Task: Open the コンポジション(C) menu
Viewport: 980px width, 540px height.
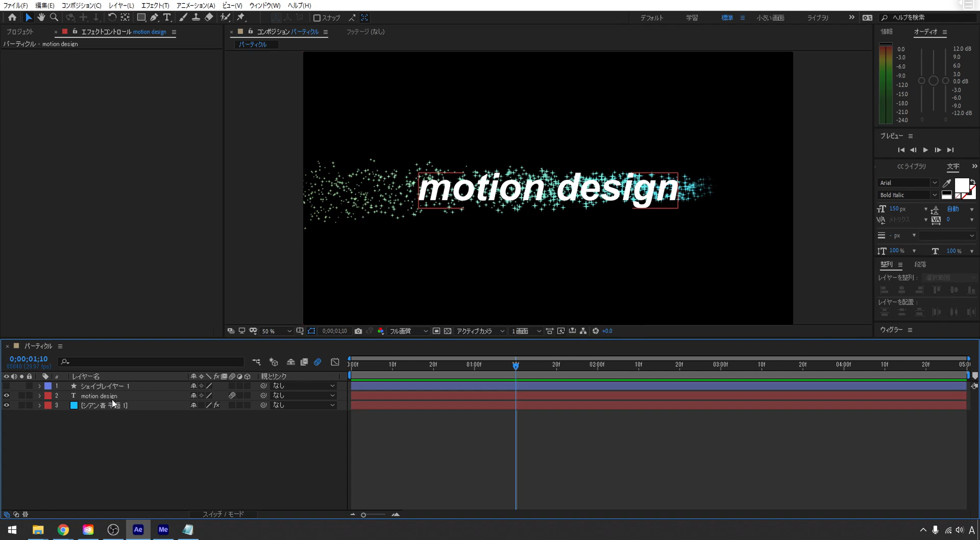Action: (82, 5)
